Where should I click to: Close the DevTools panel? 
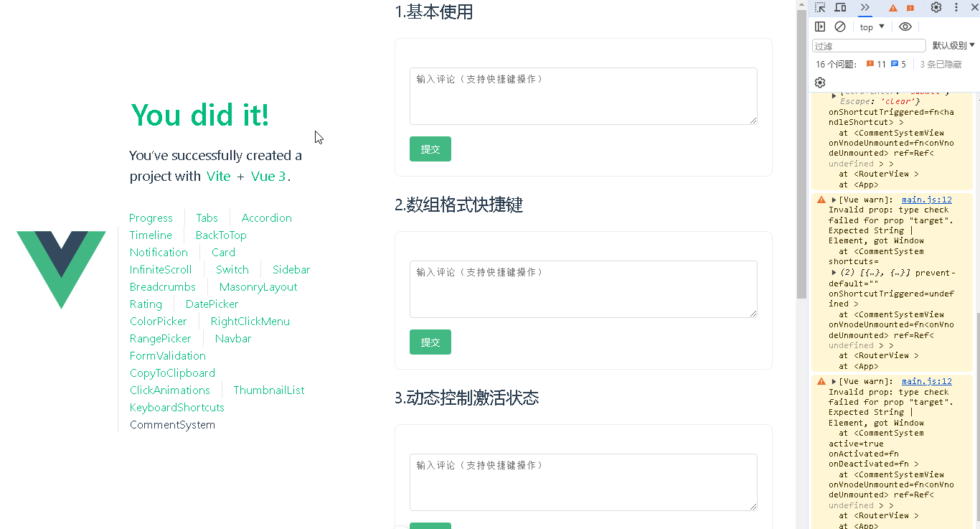coord(973,7)
